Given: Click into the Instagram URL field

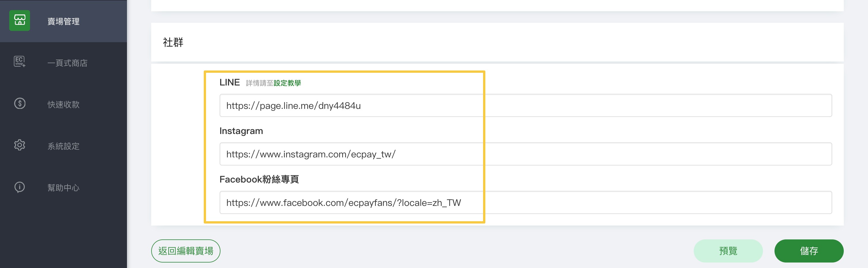Looking at the screenshot, I should (525, 154).
